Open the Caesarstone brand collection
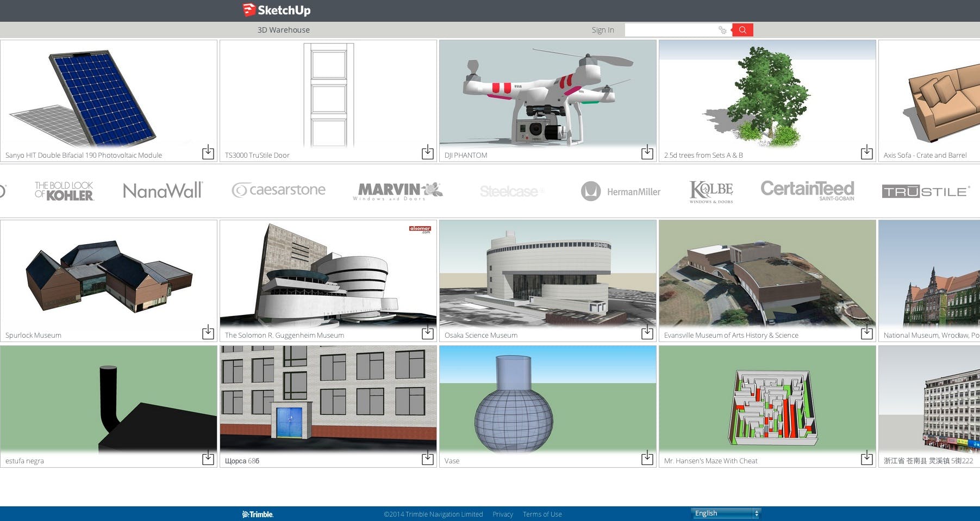 click(x=278, y=191)
